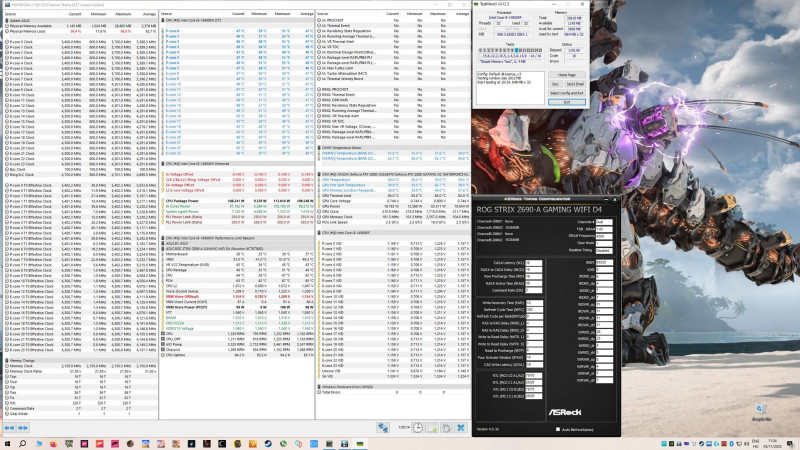
Task: Click the Command Rate (CR) input field
Action: 534,290
